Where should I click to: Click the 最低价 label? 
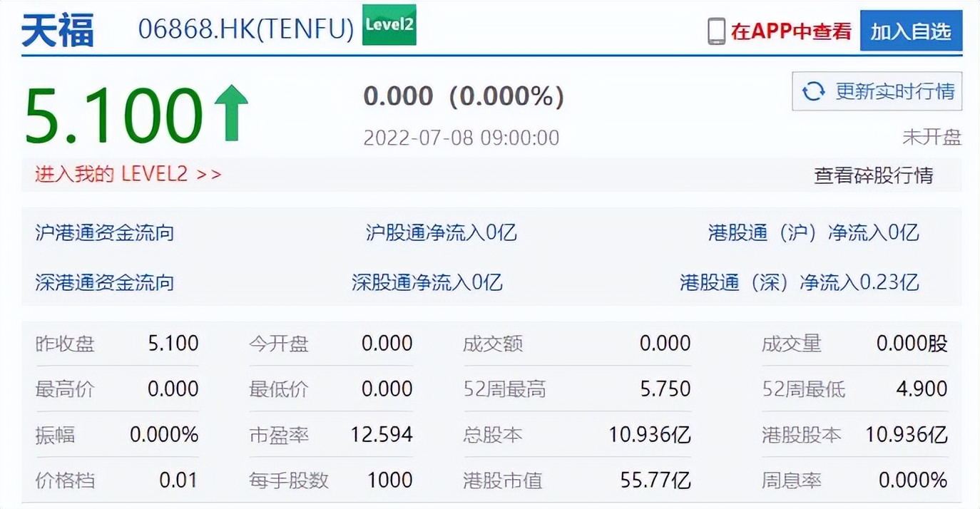tap(279, 389)
